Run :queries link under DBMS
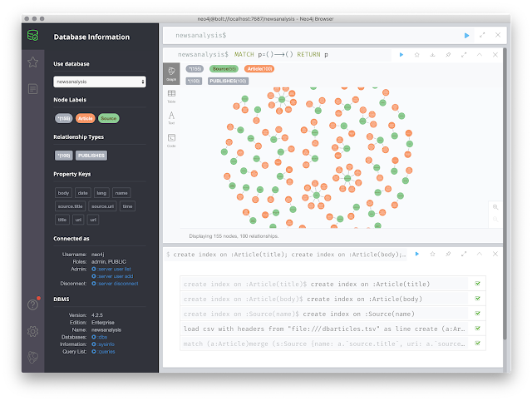The height and width of the screenshot is (401, 532). point(103,352)
